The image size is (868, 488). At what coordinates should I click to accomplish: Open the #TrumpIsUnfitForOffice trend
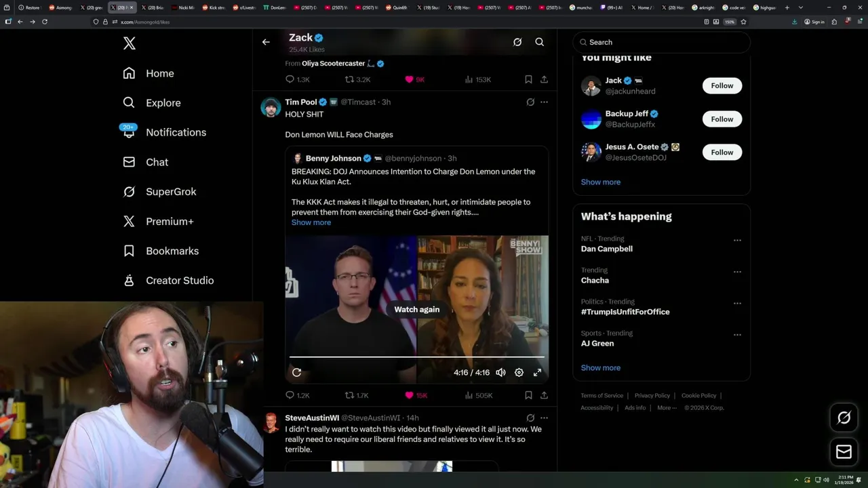point(625,312)
